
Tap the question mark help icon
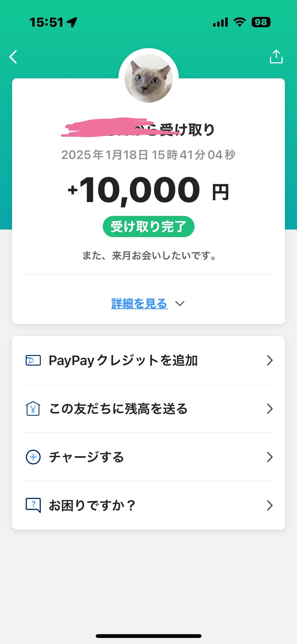pos(33,505)
